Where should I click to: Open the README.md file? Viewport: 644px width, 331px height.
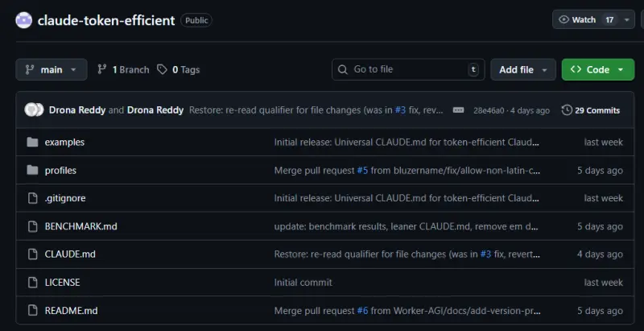pos(71,311)
